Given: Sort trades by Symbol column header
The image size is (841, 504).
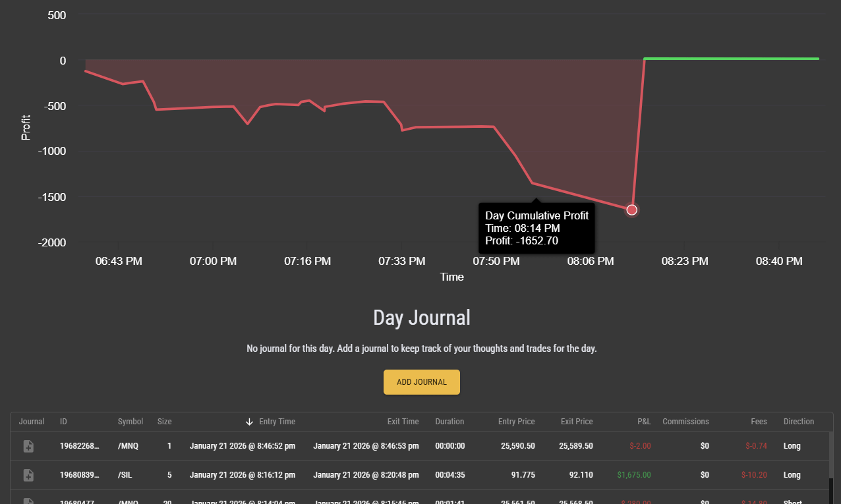Looking at the screenshot, I should pyautogui.click(x=130, y=422).
